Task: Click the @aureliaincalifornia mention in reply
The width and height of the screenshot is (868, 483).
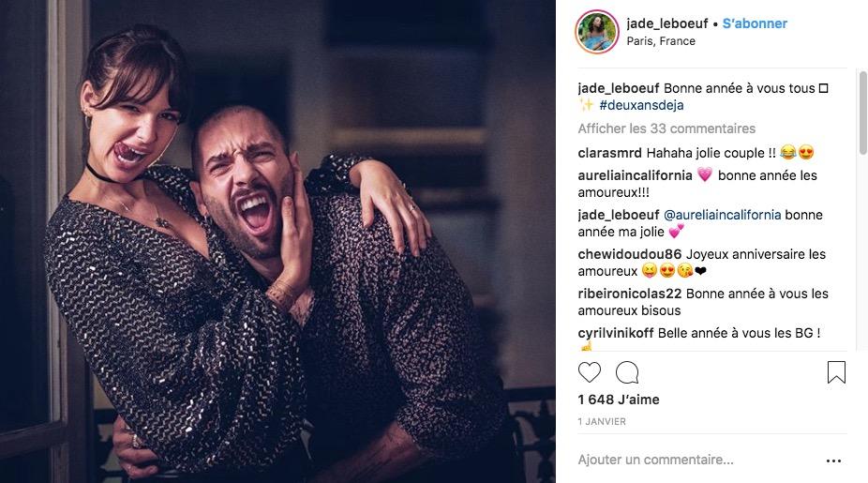Action: pos(722,215)
